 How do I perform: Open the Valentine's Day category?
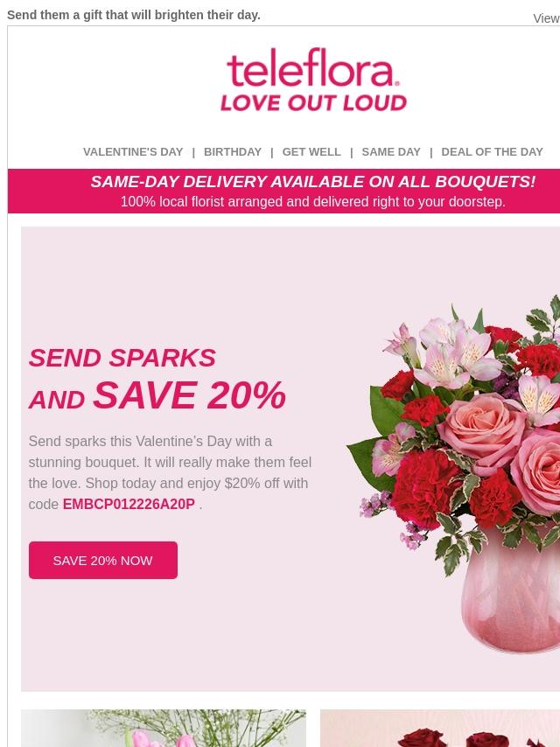point(133,151)
